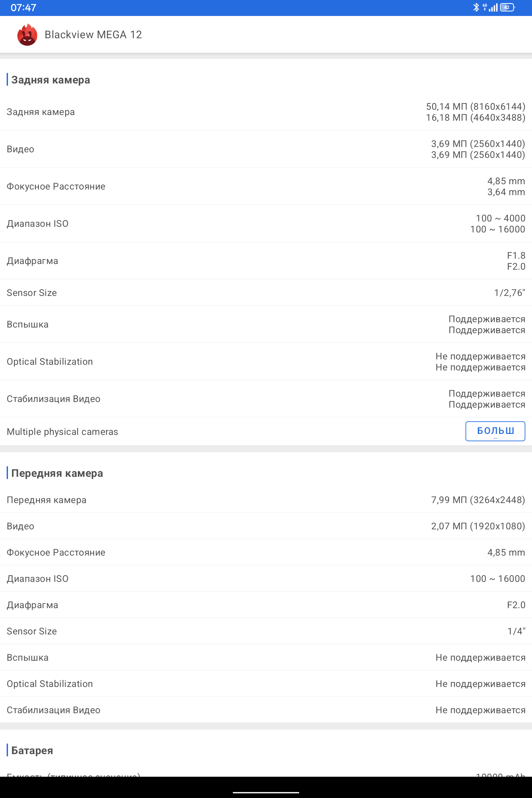This screenshot has height=798, width=532.
Task: Select the front Видео 1920x1080 row
Action: tap(266, 526)
